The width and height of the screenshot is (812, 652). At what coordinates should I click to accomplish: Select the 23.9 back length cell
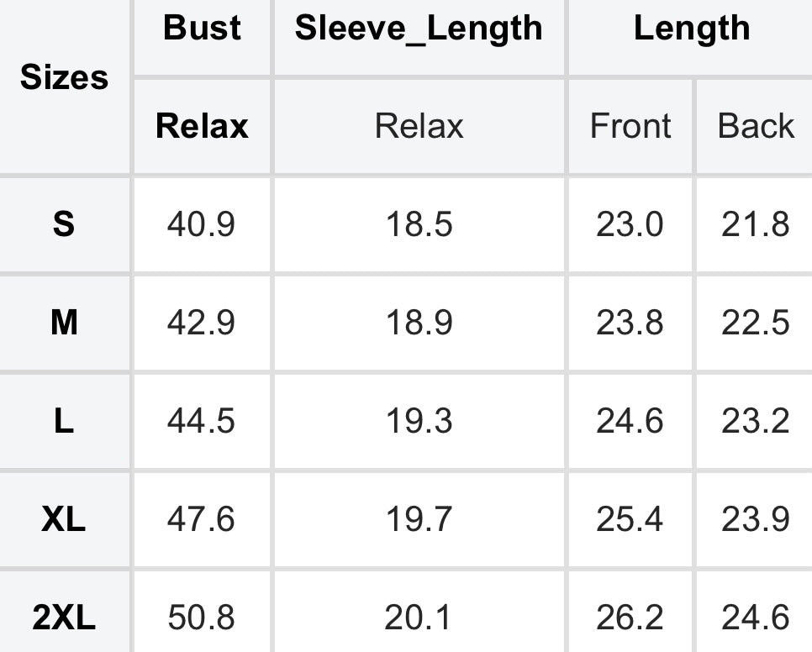pyautogui.click(x=756, y=519)
